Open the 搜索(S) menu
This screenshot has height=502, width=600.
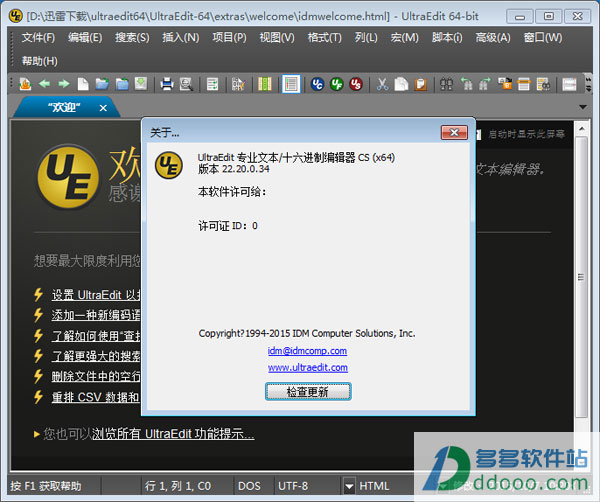(132, 37)
